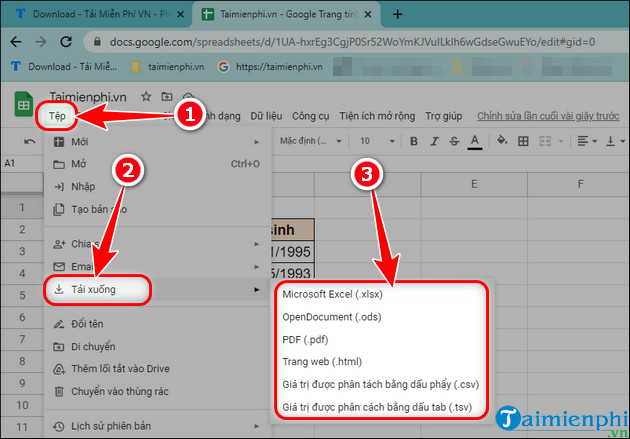630x439 pixels.
Task: Select Nhập in the file menu
Action: coord(158,186)
